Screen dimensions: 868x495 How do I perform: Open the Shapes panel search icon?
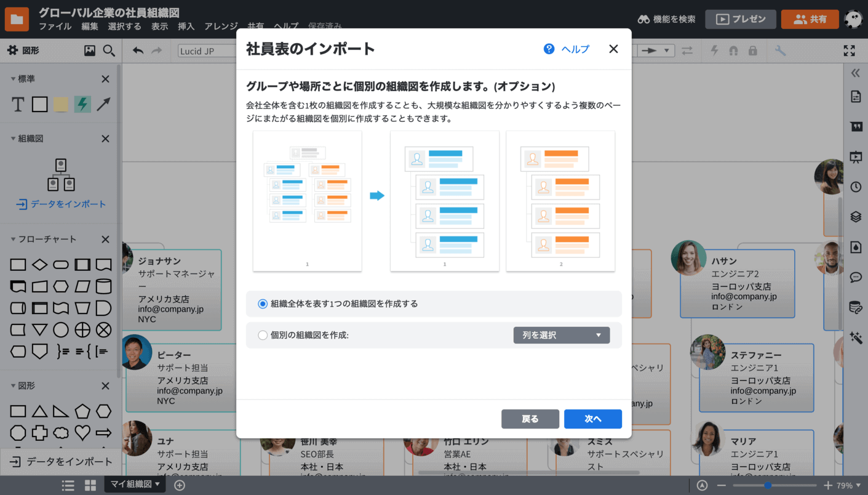pos(109,50)
